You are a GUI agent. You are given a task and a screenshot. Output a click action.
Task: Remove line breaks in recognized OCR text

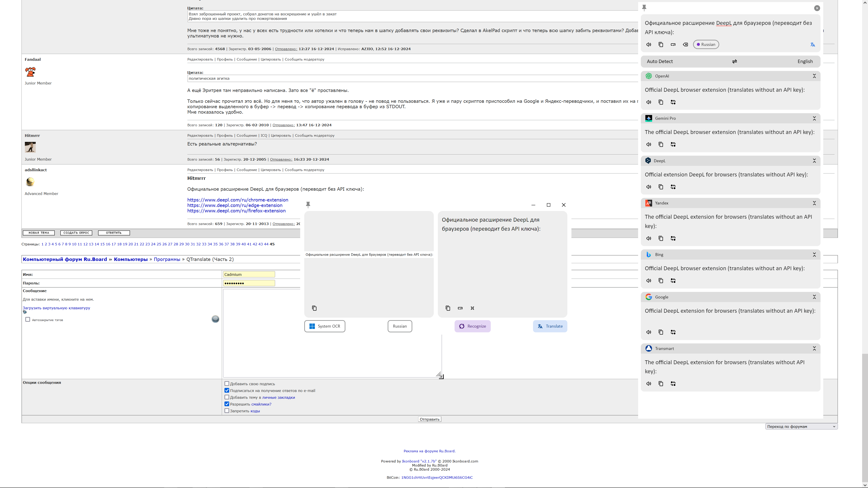460,308
